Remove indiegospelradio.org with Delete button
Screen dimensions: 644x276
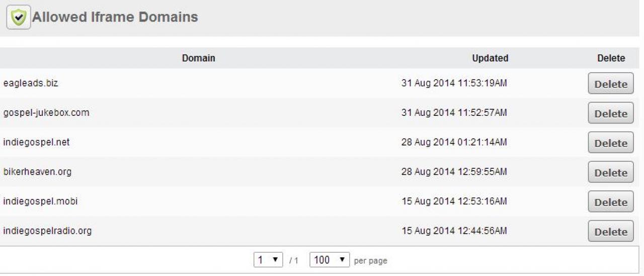click(x=610, y=232)
